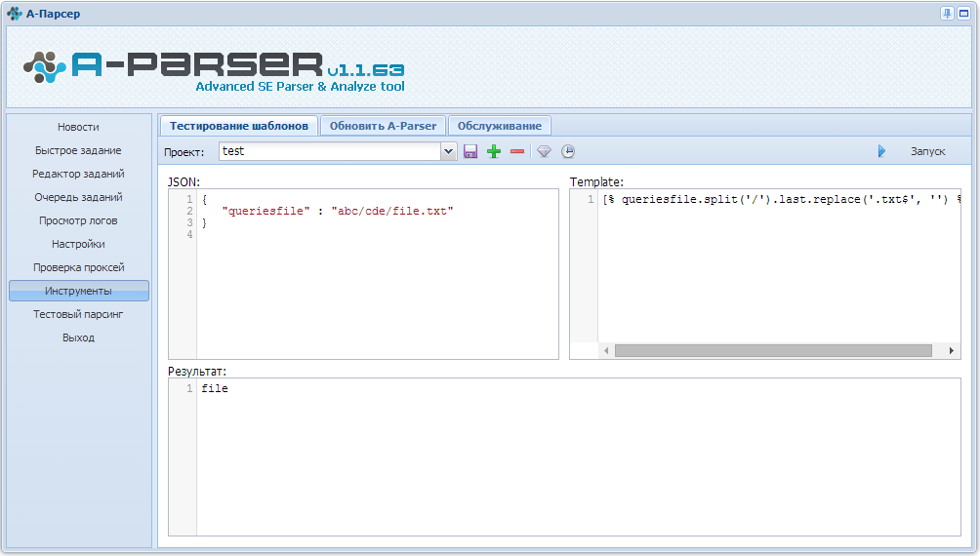Open Тестовый парсинг
980x556 pixels.
79,314
